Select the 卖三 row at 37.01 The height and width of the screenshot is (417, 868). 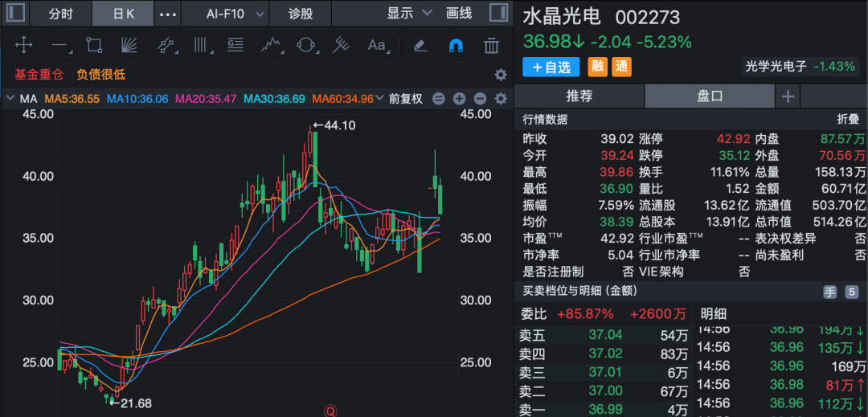[x=604, y=372]
